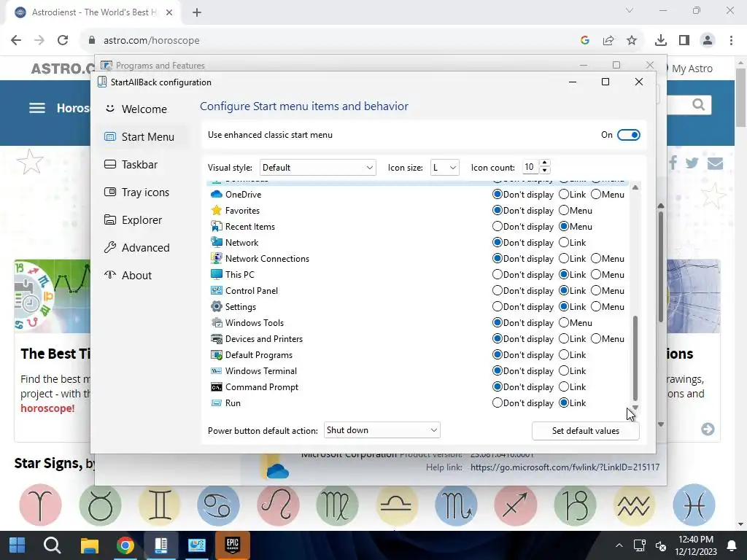Decrease icon count with down arrow
This screenshot has height=560, width=747.
[x=544, y=171]
